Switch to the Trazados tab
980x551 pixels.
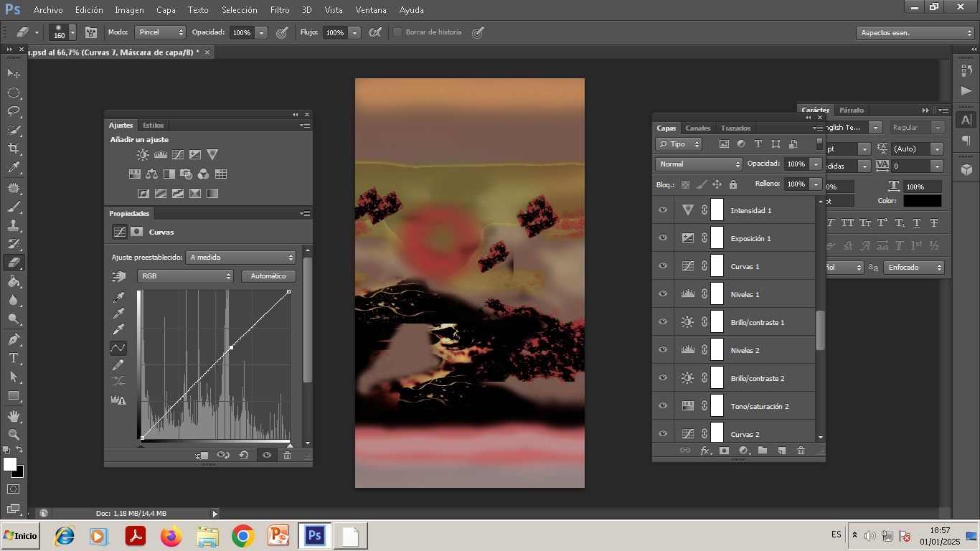pos(735,128)
